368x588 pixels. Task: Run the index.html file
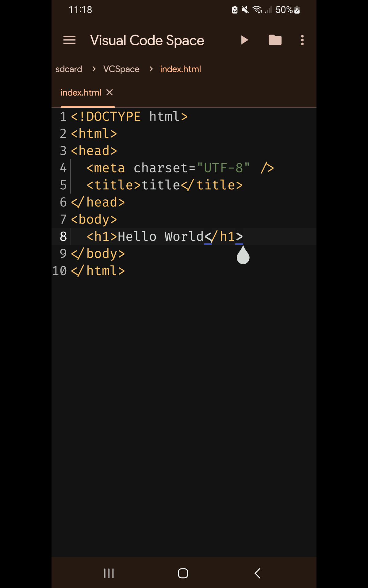click(244, 40)
